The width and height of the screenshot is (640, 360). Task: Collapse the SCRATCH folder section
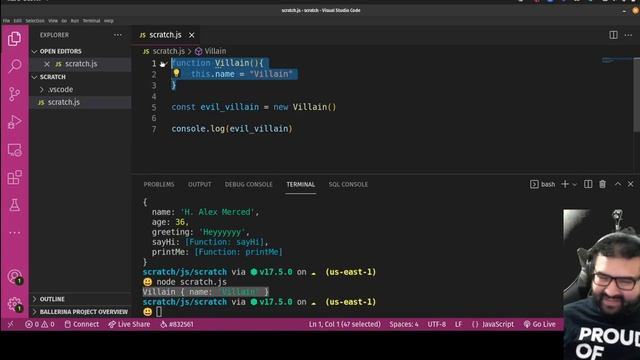pos(80,77)
